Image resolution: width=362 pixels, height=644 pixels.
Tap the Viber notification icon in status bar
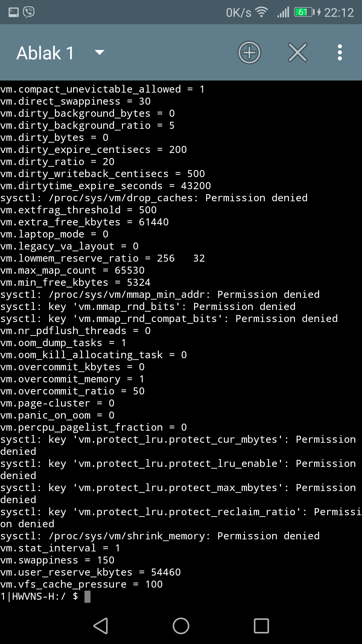[29, 12]
